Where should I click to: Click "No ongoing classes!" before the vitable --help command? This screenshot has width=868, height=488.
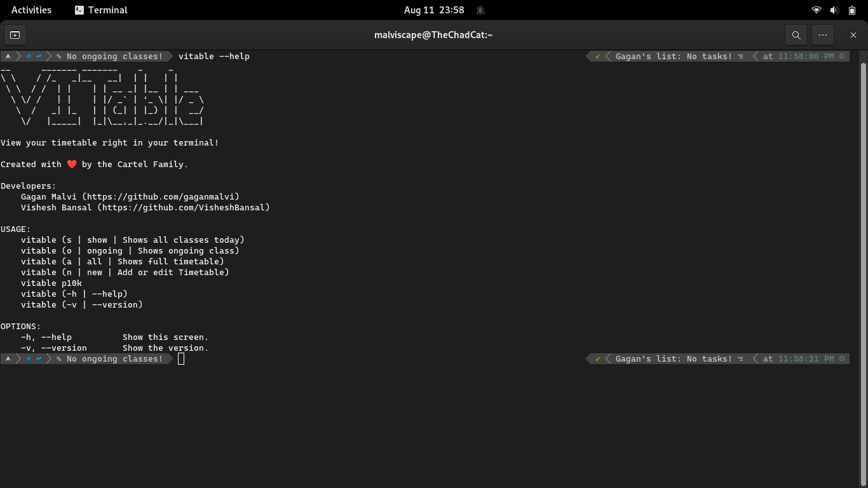pyautogui.click(x=115, y=57)
